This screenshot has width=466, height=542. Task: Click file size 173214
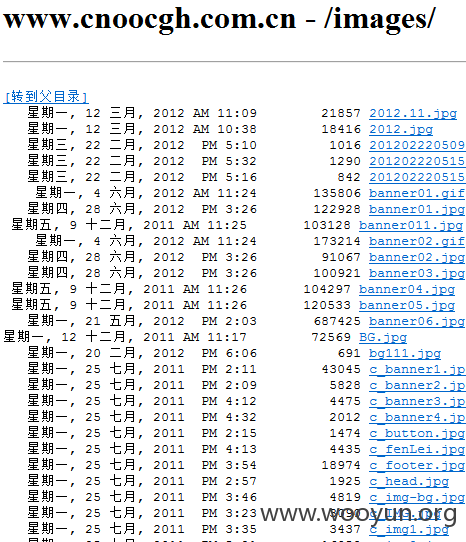[x=337, y=241]
